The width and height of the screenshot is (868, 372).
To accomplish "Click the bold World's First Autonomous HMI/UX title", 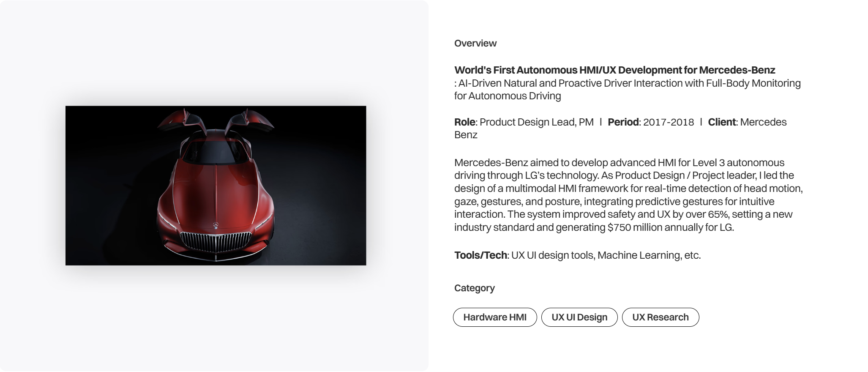I will click(614, 70).
